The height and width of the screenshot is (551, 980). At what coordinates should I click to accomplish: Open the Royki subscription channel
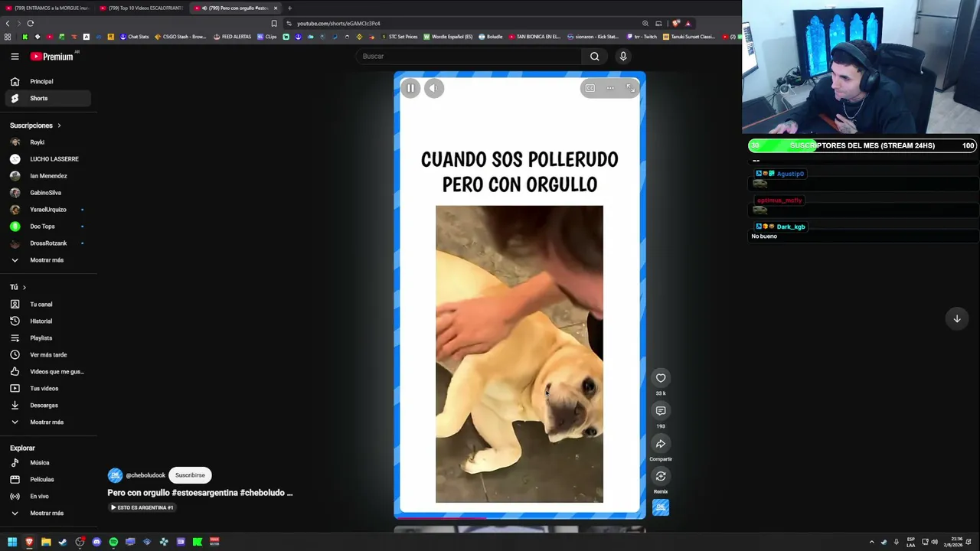(47, 142)
